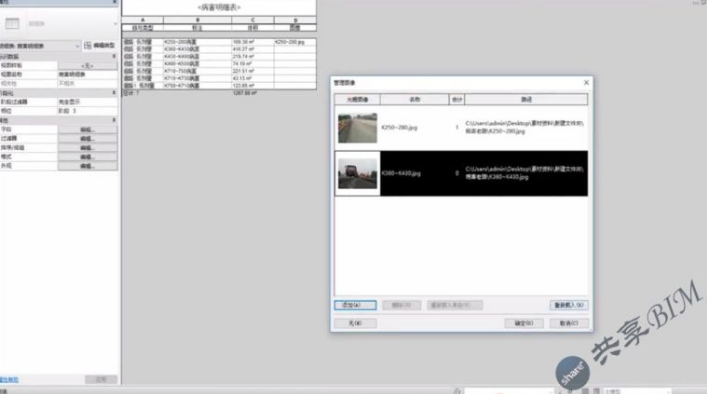Click the schedule title <病害明细表>

(x=219, y=7)
